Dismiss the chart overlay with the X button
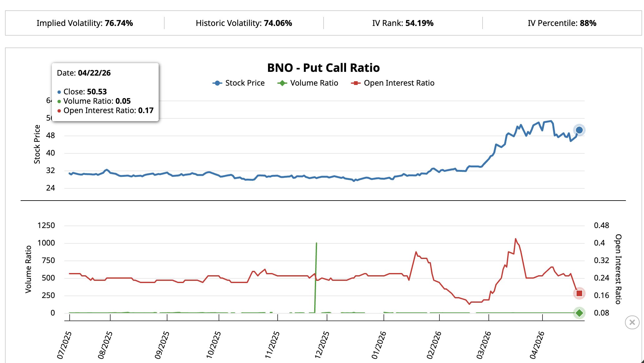The width and height of the screenshot is (644, 363). (632, 322)
